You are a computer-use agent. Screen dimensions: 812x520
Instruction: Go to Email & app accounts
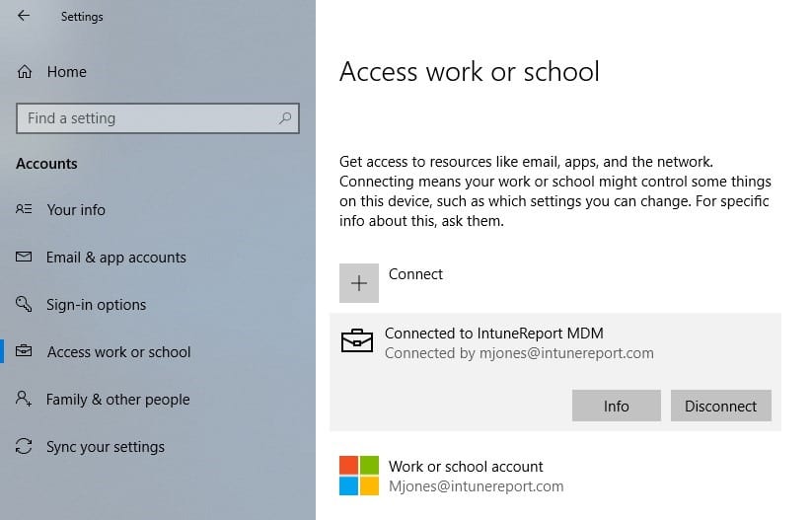pyautogui.click(x=115, y=258)
